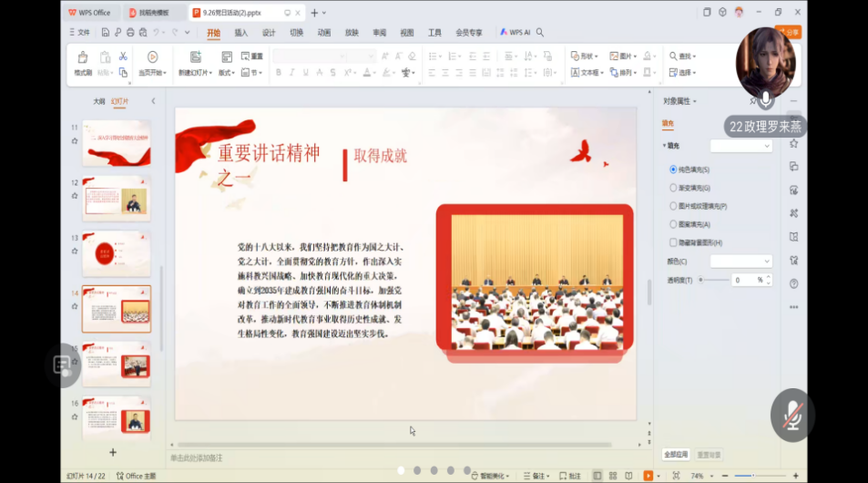Viewport: 868px width, 483px height.
Task: Click the orange slideshow play button in status bar
Action: (648, 476)
